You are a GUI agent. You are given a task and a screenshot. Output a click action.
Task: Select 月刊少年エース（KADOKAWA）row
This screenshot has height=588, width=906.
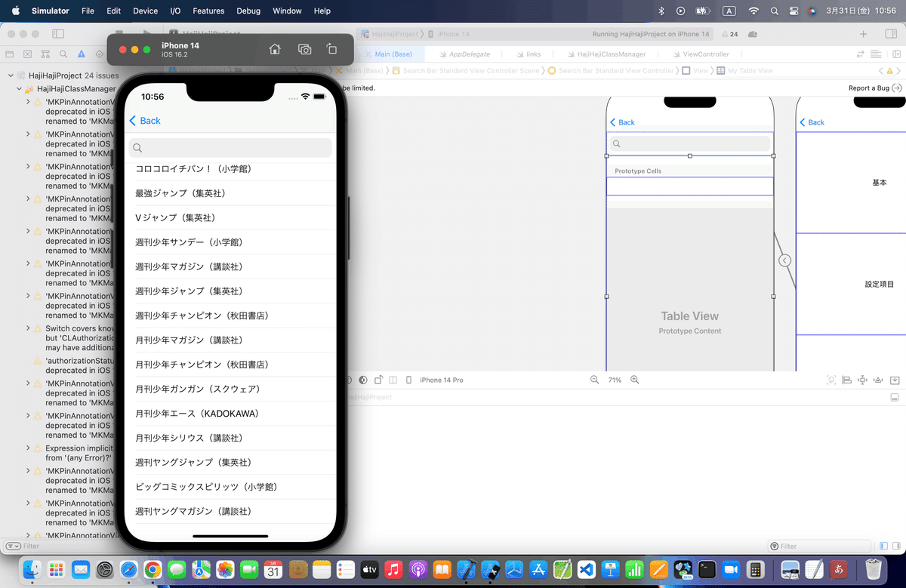[x=230, y=414]
